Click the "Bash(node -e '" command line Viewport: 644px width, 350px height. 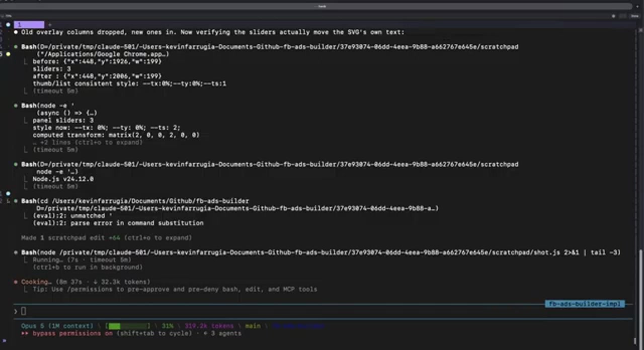coord(48,106)
